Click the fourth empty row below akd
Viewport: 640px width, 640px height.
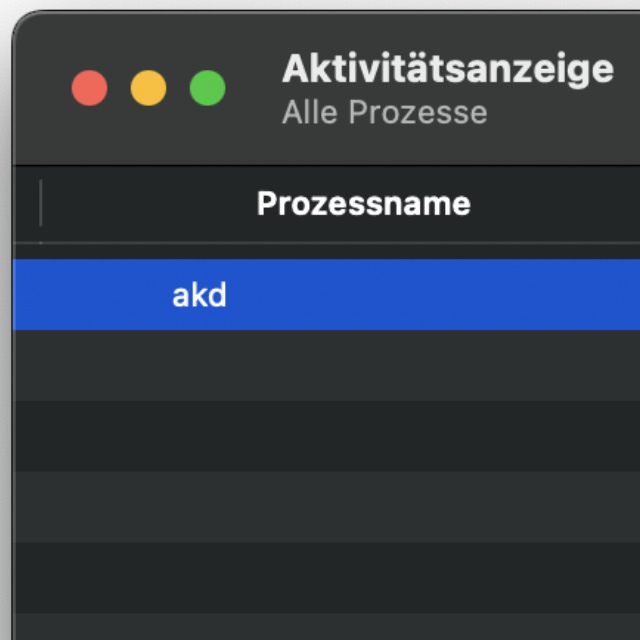[326, 577]
